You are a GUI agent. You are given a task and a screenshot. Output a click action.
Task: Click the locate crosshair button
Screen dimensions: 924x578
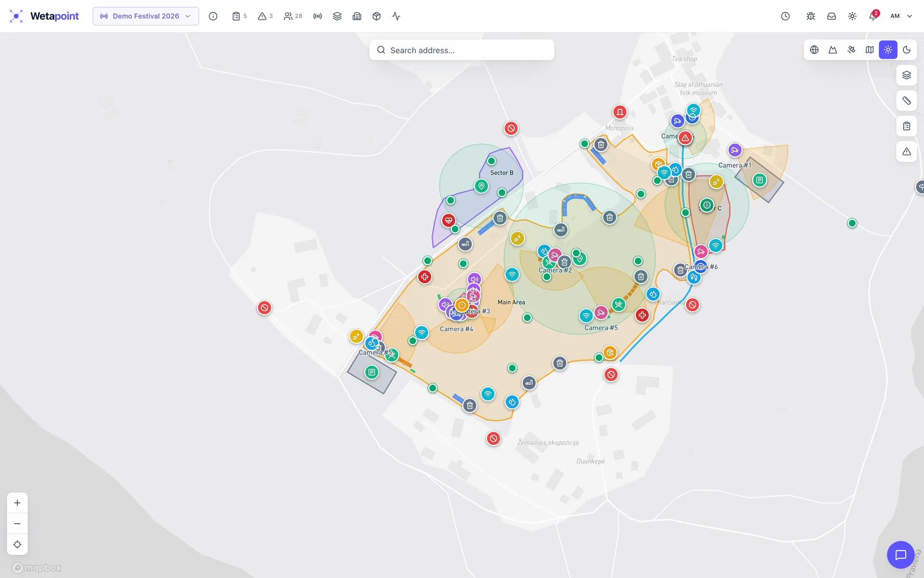[x=17, y=544]
